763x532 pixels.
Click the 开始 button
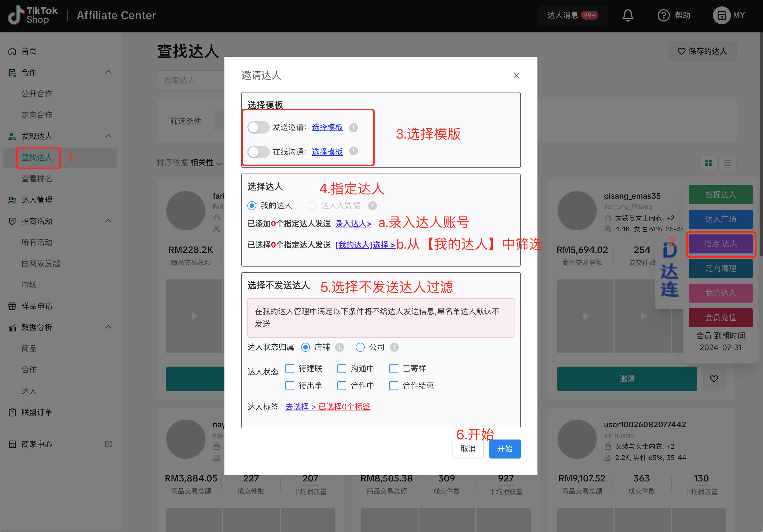pos(505,449)
